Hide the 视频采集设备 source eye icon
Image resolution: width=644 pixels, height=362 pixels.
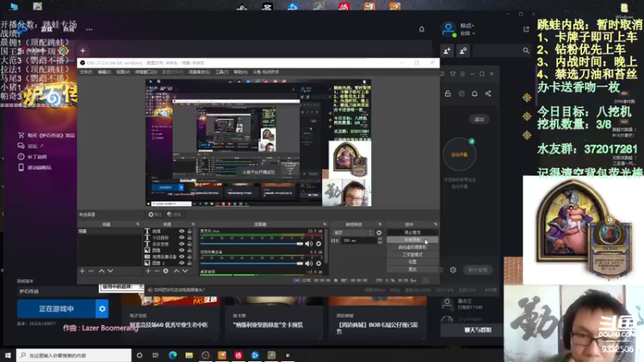[x=182, y=257]
